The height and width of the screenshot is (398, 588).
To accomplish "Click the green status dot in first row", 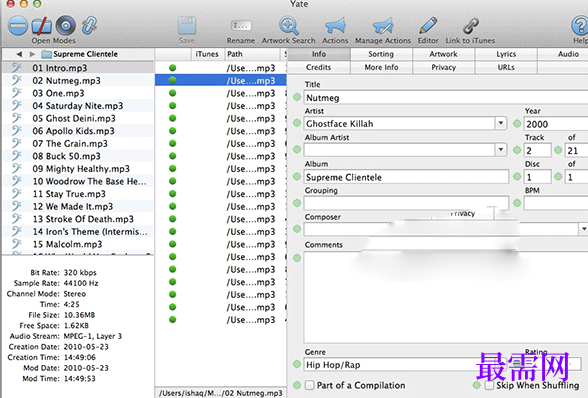I will (172, 68).
